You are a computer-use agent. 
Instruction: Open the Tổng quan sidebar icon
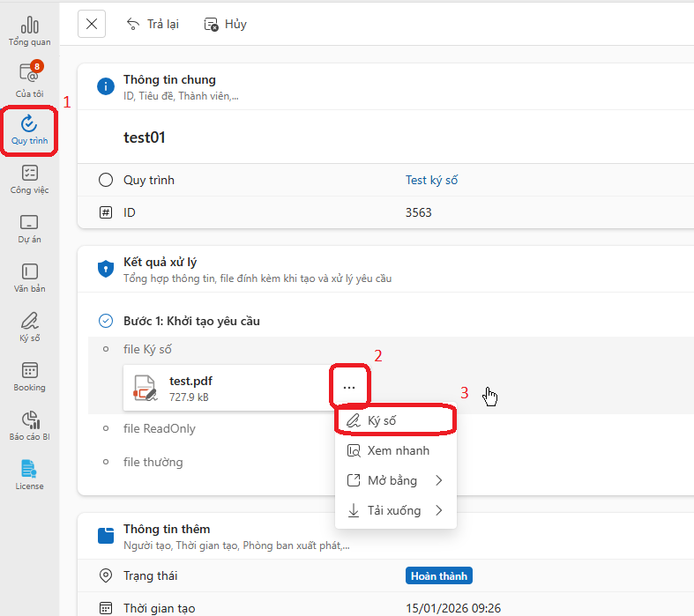click(29, 31)
